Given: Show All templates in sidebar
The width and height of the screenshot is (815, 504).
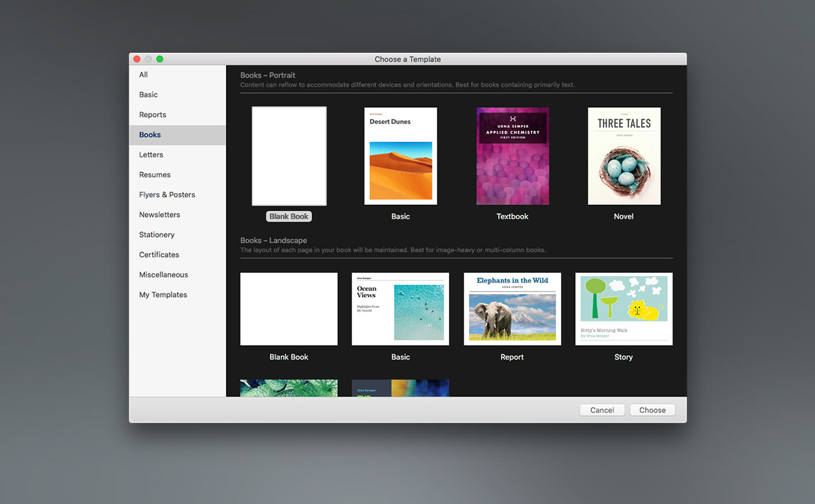Looking at the screenshot, I should [144, 74].
